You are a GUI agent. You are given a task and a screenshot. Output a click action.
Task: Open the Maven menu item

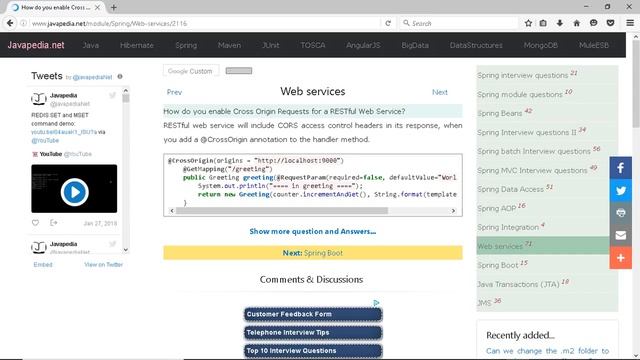[x=229, y=45]
